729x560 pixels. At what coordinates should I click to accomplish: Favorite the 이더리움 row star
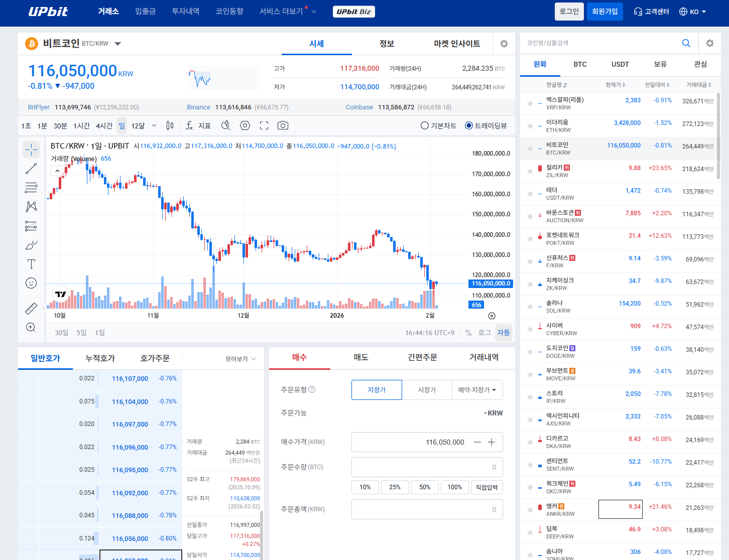point(530,126)
